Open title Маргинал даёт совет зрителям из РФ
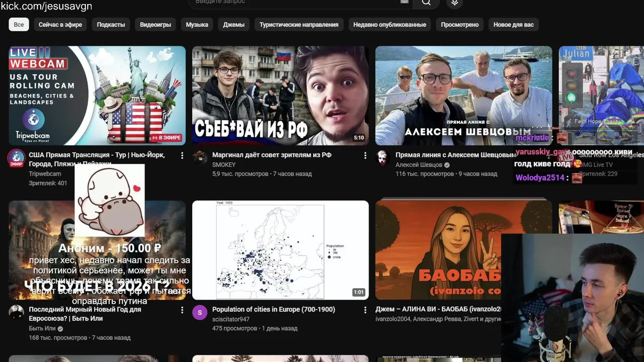This screenshot has height=362, width=644. pyautogui.click(x=272, y=155)
